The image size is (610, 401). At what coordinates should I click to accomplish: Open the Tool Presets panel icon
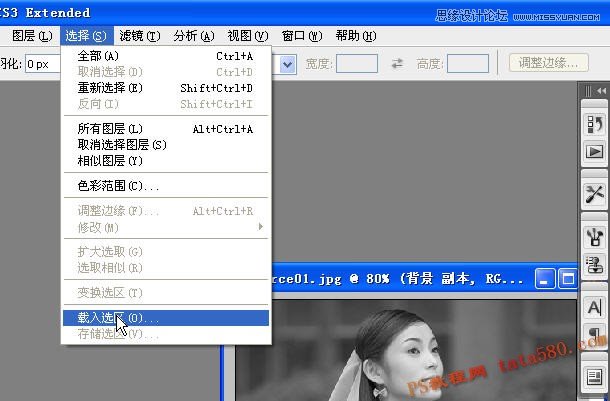click(594, 194)
